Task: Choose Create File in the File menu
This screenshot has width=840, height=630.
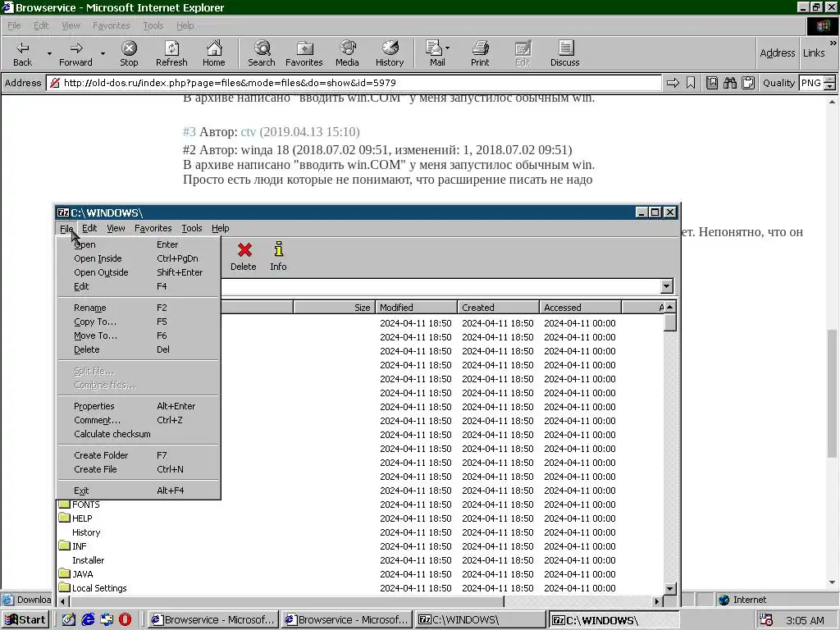Action: tap(139, 469)
